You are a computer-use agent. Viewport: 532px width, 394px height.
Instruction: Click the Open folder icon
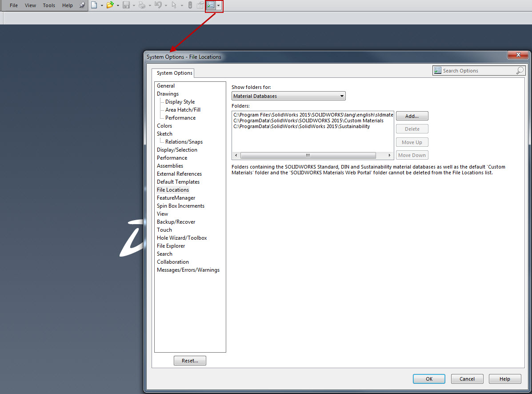(110, 5)
